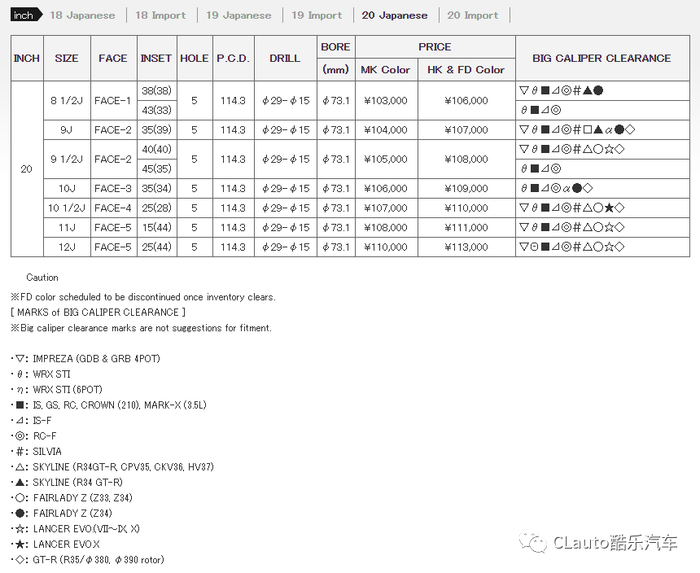Click the black inch label tag
This screenshot has width=700, height=573.
[x=26, y=15]
